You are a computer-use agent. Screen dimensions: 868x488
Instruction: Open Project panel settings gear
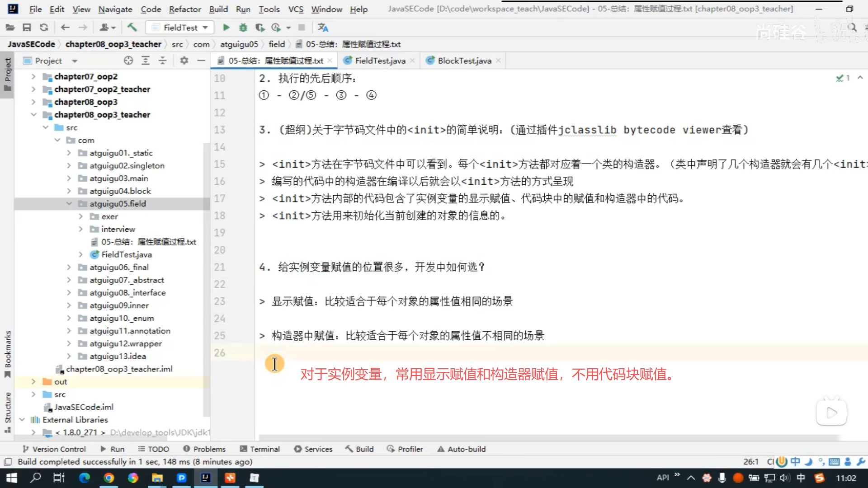click(184, 61)
